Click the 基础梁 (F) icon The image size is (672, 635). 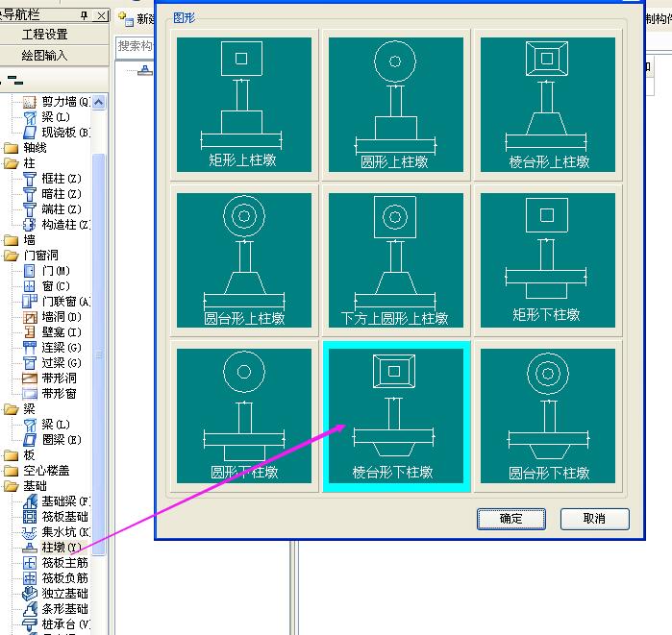pyautogui.click(x=29, y=501)
